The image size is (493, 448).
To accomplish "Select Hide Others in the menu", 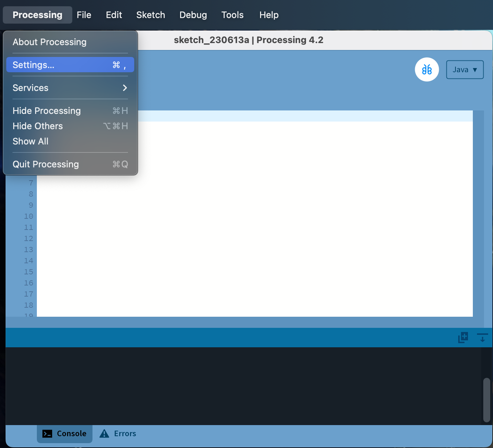I will pyautogui.click(x=38, y=126).
